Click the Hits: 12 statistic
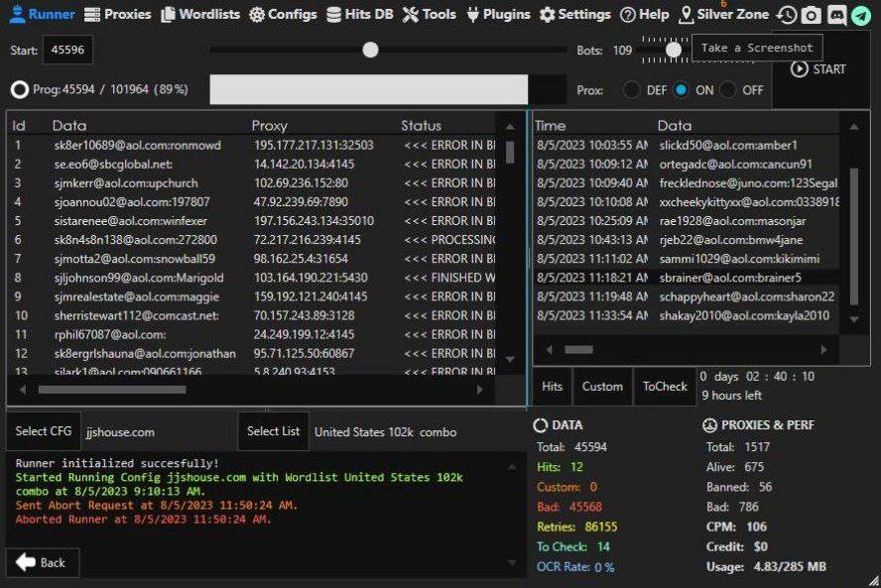 (561, 467)
